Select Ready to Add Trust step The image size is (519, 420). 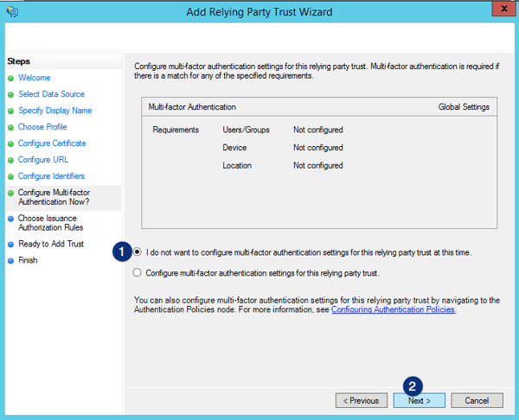(51, 244)
